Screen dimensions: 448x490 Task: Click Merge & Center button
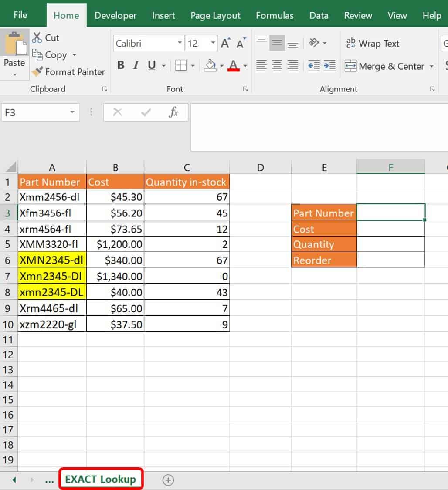(x=384, y=66)
